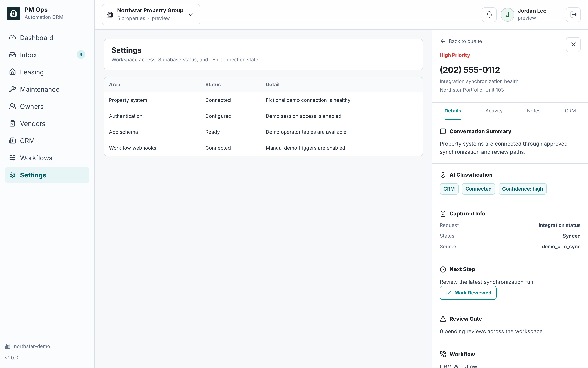Click the Leasing house icon

point(12,72)
